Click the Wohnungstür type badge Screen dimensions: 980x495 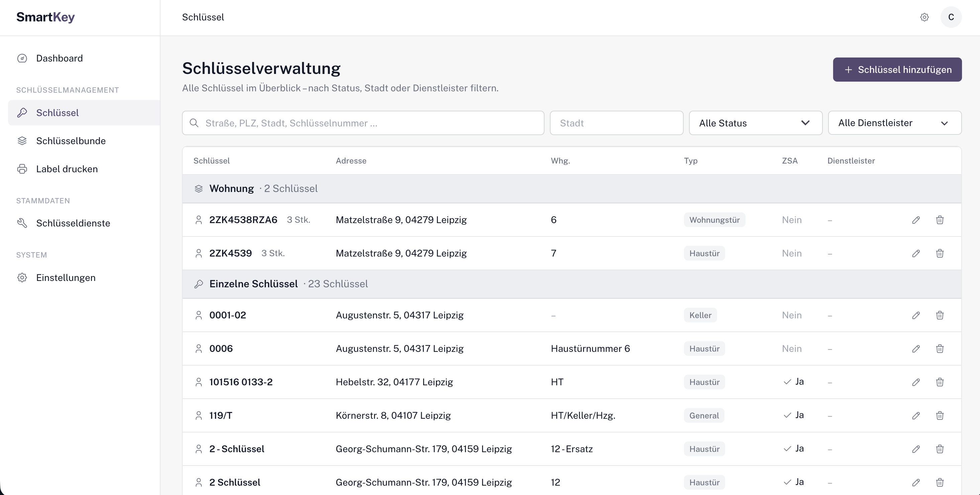click(714, 220)
